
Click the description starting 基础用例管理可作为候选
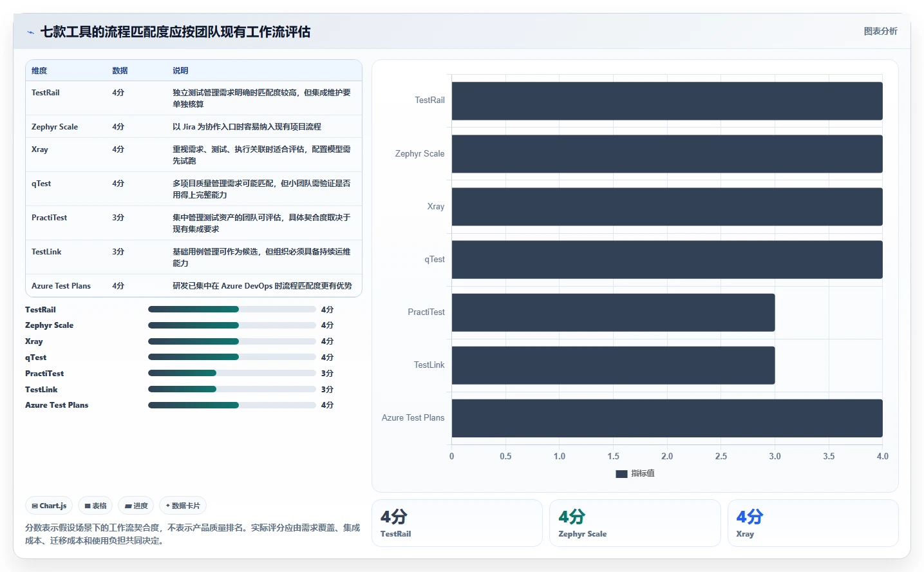pos(261,258)
